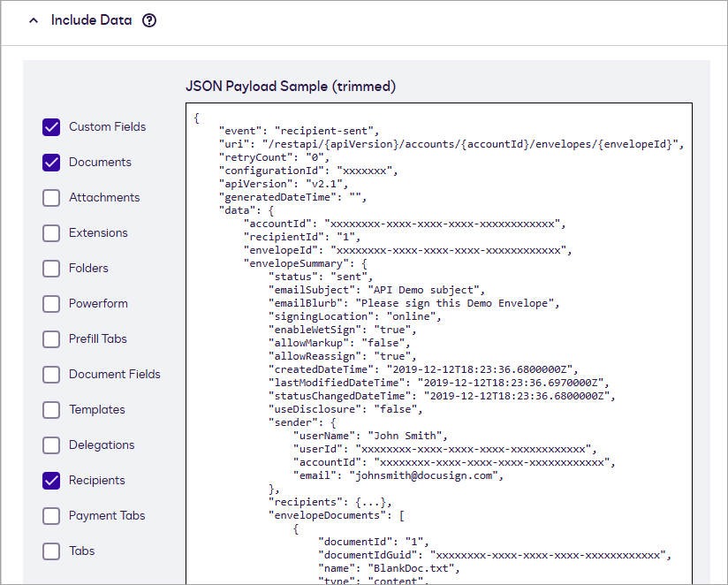Click the "configurationId" line
Image resolution: width=728 pixels, height=585 pixels.
[308, 171]
